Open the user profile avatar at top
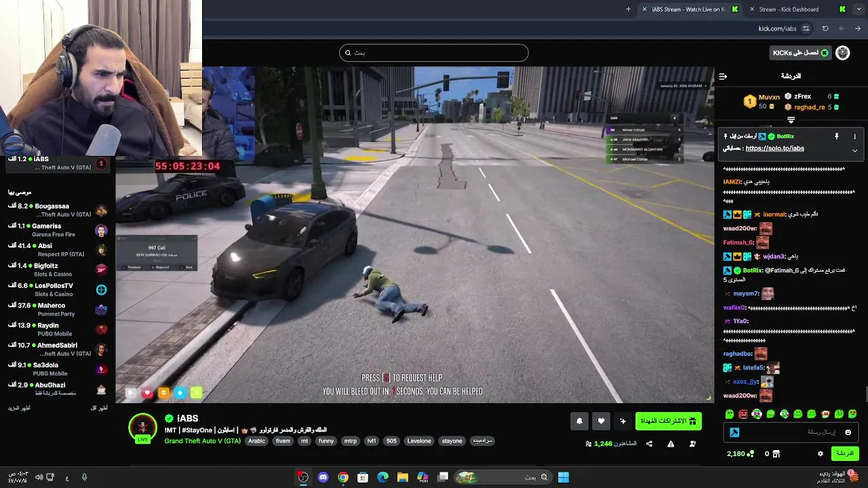 pyautogui.click(x=843, y=53)
